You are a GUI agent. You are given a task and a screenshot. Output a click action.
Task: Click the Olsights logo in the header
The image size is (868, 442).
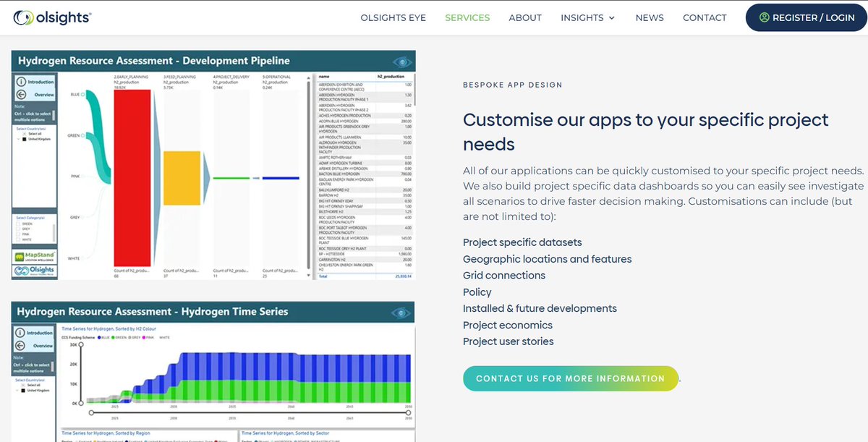[x=53, y=17]
